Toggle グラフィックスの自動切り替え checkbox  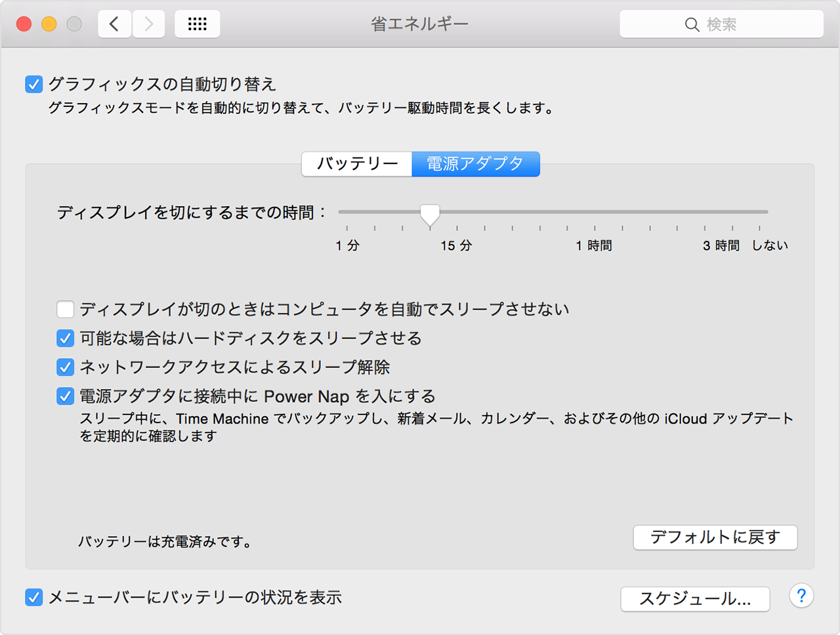34,84
